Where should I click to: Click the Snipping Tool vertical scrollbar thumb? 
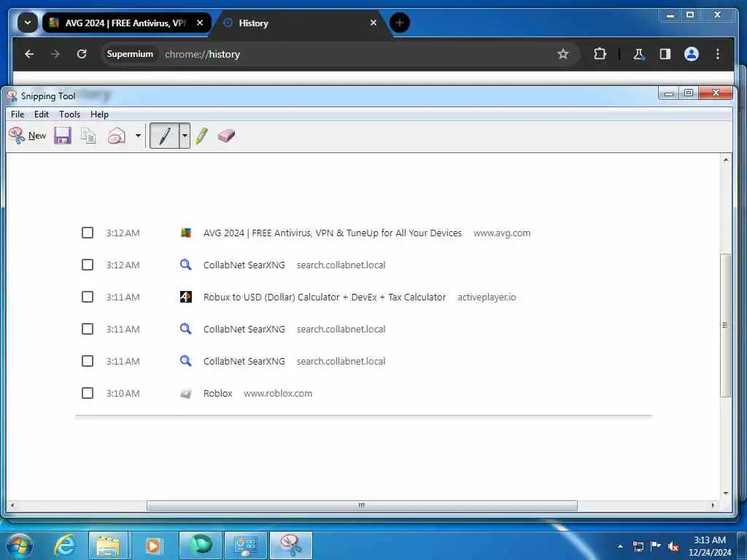click(726, 325)
